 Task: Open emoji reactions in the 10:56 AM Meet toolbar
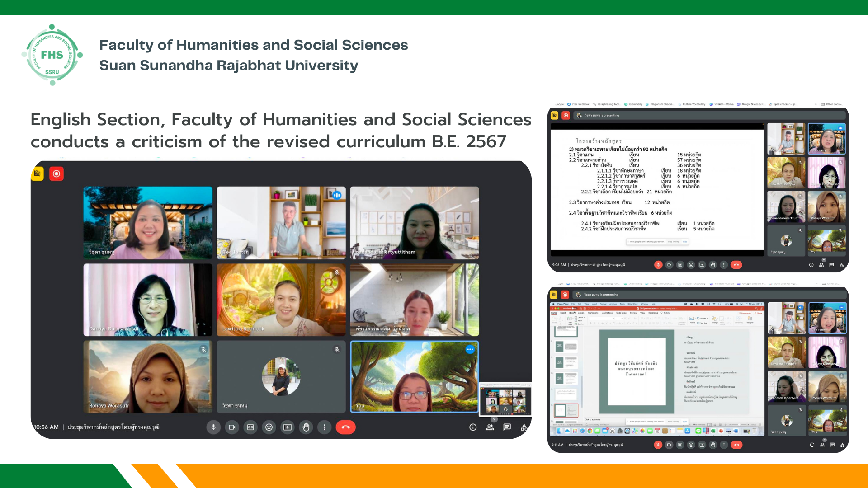point(269,427)
